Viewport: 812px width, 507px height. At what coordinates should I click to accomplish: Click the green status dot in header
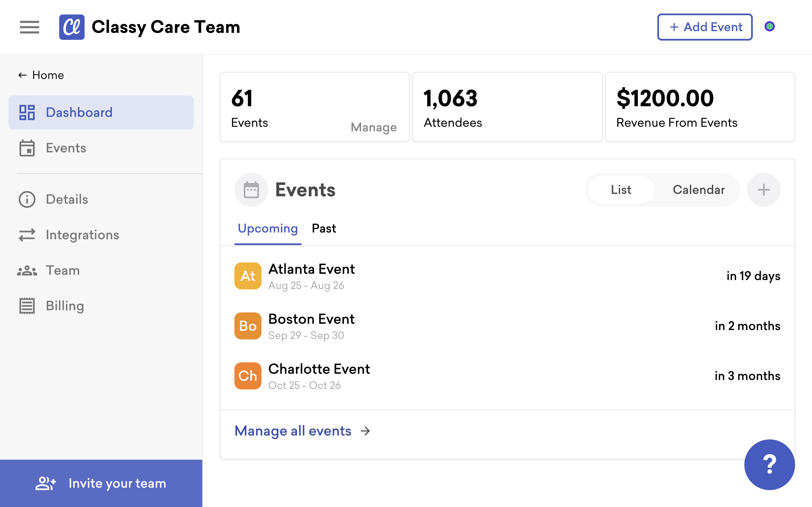[769, 26]
